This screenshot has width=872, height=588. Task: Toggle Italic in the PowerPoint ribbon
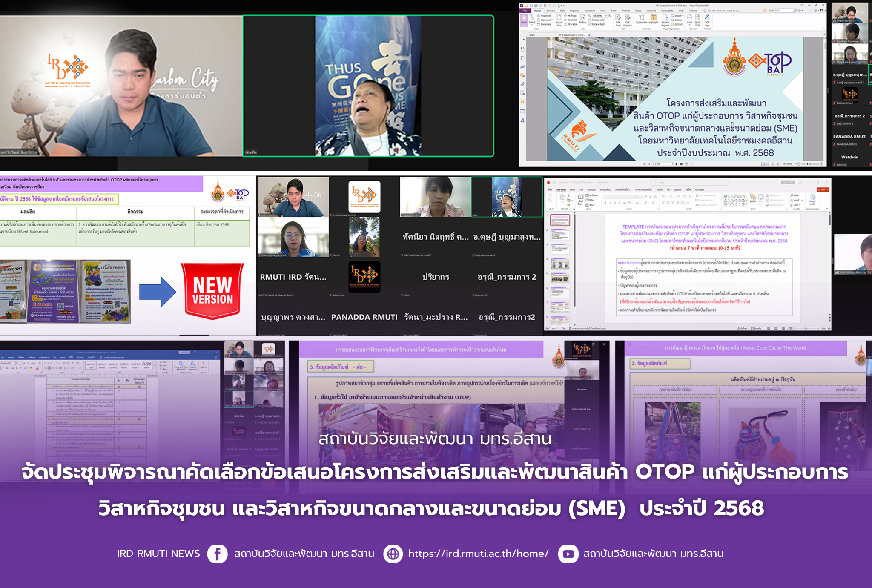(x=610, y=203)
